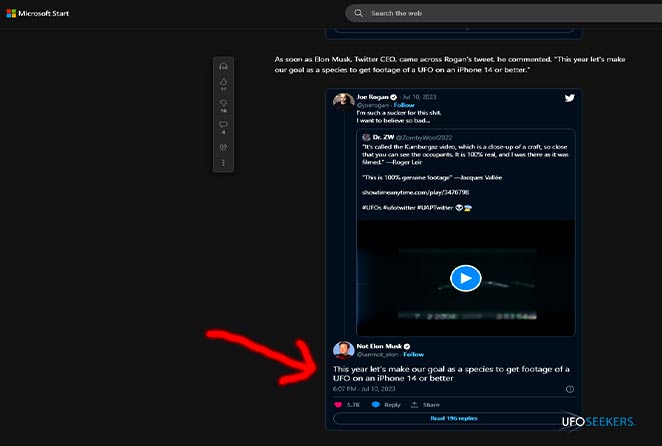Open article comments via speech bubble icon
Image resolution: width=662 pixels, height=446 pixels.
point(223,124)
